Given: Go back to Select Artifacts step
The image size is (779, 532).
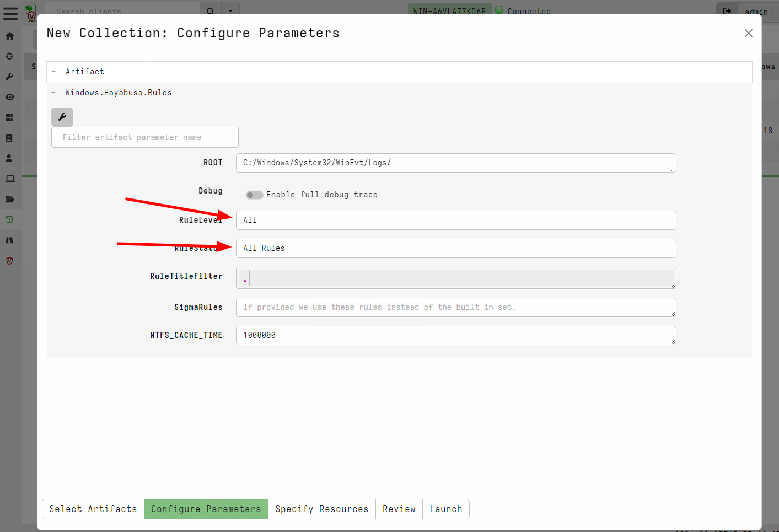Looking at the screenshot, I should click(x=93, y=509).
